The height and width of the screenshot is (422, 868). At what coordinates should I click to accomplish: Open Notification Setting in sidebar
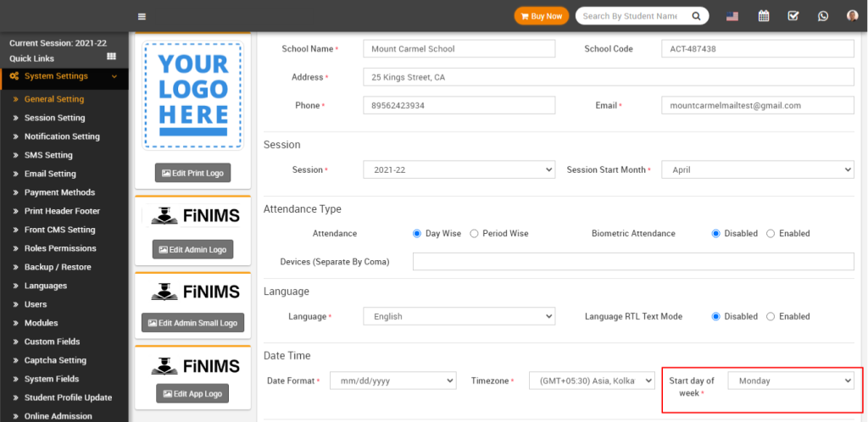62,136
